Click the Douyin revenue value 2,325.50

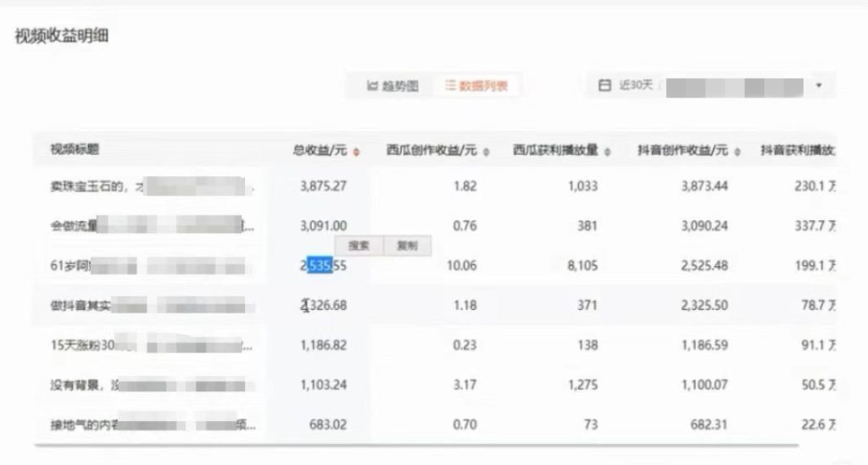click(x=704, y=305)
